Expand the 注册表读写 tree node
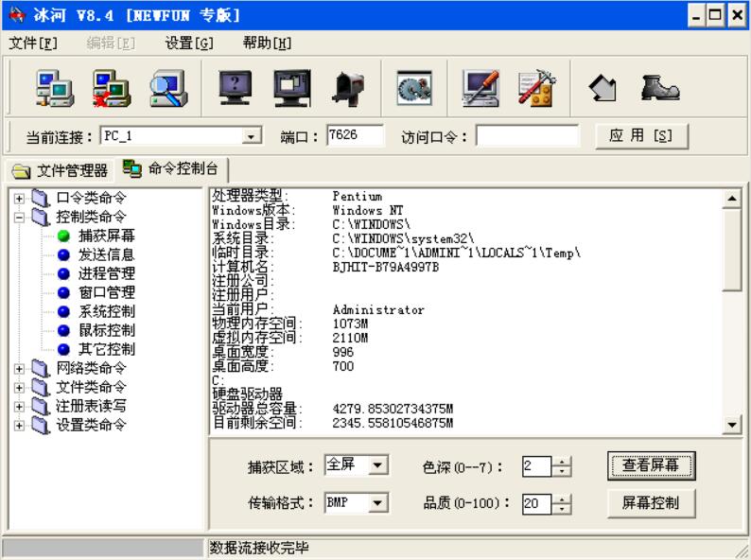This screenshot has height=560, width=751. click(19, 407)
